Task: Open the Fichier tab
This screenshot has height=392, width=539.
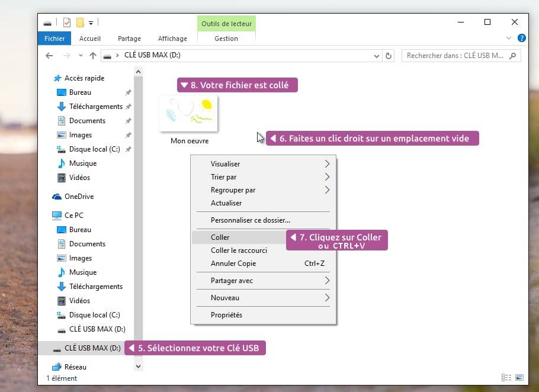Action: click(x=54, y=38)
